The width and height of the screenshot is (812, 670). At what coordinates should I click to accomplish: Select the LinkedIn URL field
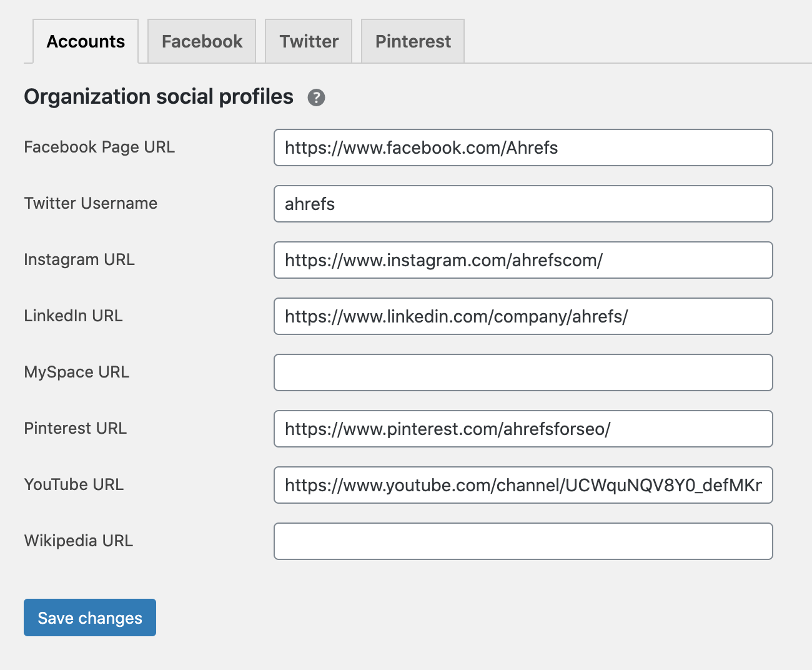(x=523, y=316)
